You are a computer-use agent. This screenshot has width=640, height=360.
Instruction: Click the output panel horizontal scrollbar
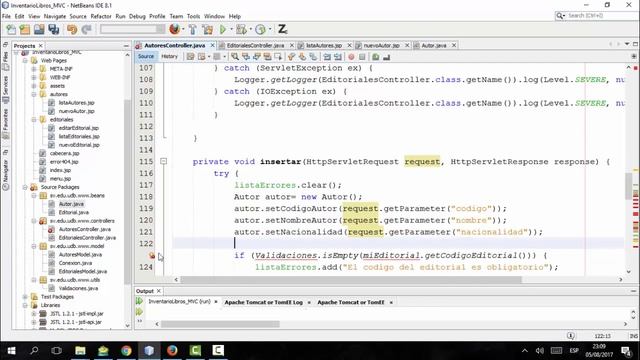pyautogui.click(x=220, y=324)
